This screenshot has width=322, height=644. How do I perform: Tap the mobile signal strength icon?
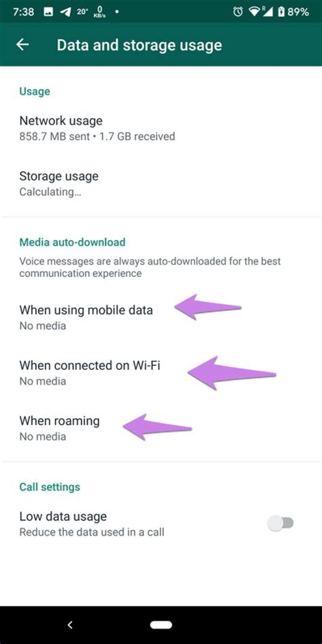coord(267,12)
